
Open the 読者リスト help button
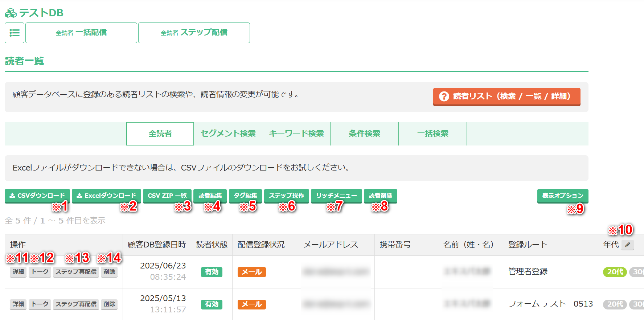(506, 97)
